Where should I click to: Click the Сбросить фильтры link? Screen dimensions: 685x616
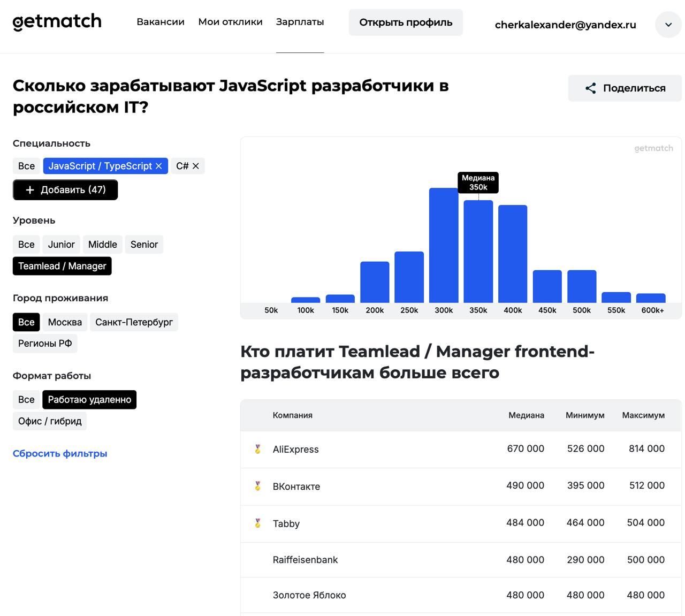pos(60,453)
